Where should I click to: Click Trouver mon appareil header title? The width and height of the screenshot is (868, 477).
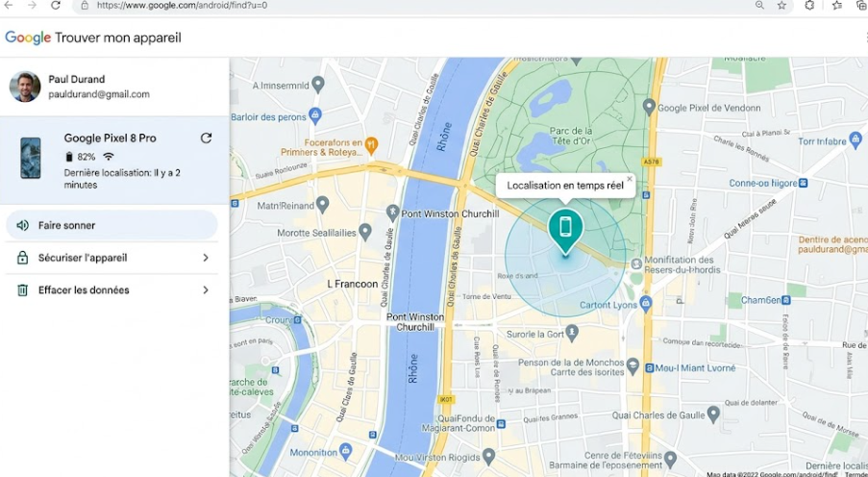(x=118, y=38)
